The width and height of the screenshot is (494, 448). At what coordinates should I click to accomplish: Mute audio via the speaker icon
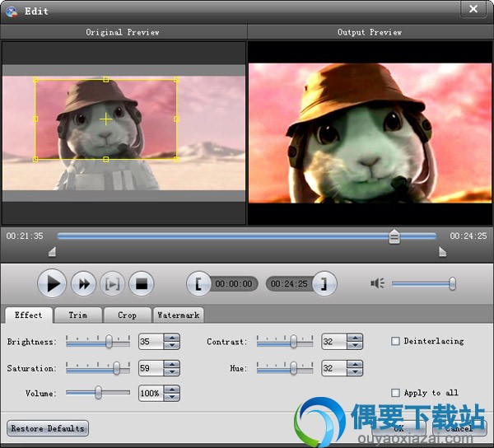pos(377,283)
